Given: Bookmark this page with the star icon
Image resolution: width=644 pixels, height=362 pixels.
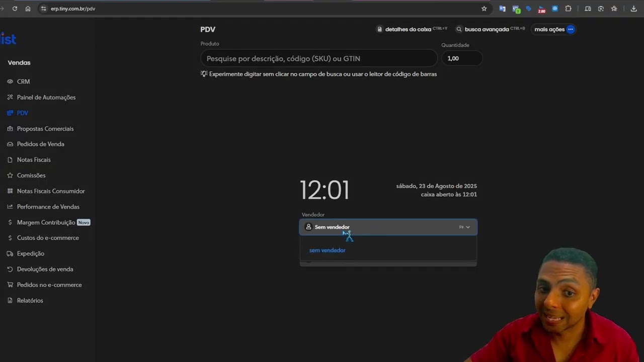Looking at the screenshot, I should tap(484, 9).
